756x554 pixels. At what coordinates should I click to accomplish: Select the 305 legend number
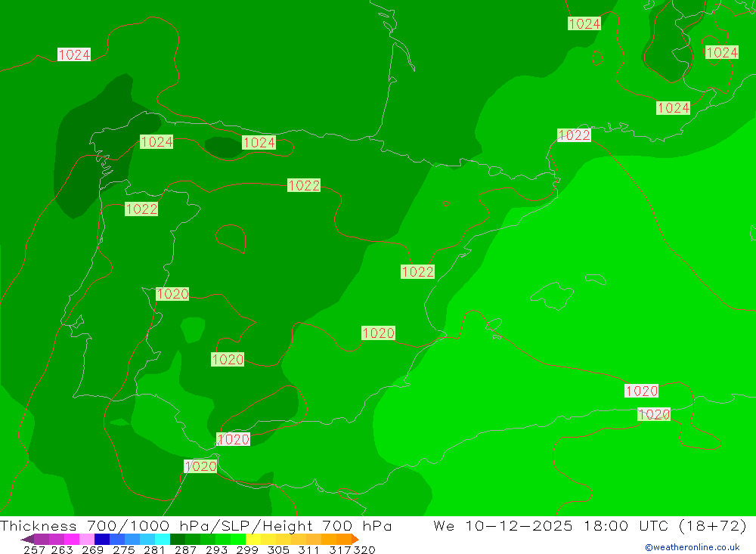[x=277, y=549]
